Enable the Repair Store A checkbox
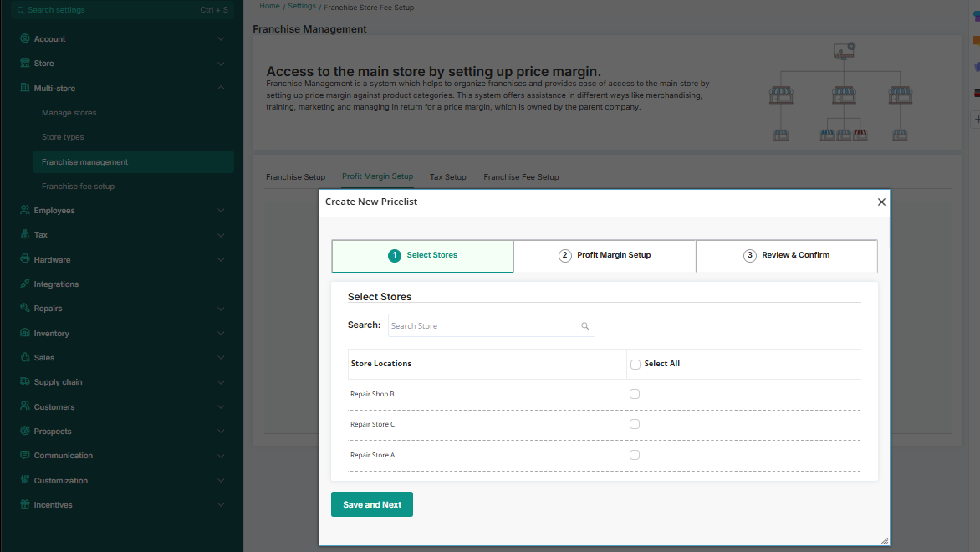The width and height of the screenshot is (980, 552). coord(635,455)
